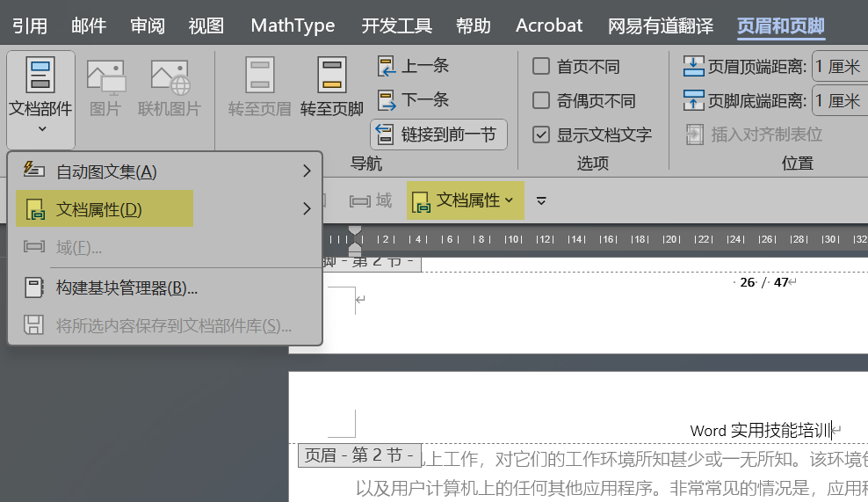Click the 页脚底端距离 icon
Image resolution: width=868 pixels, height=502 pixels.
(x=694, y=100)
